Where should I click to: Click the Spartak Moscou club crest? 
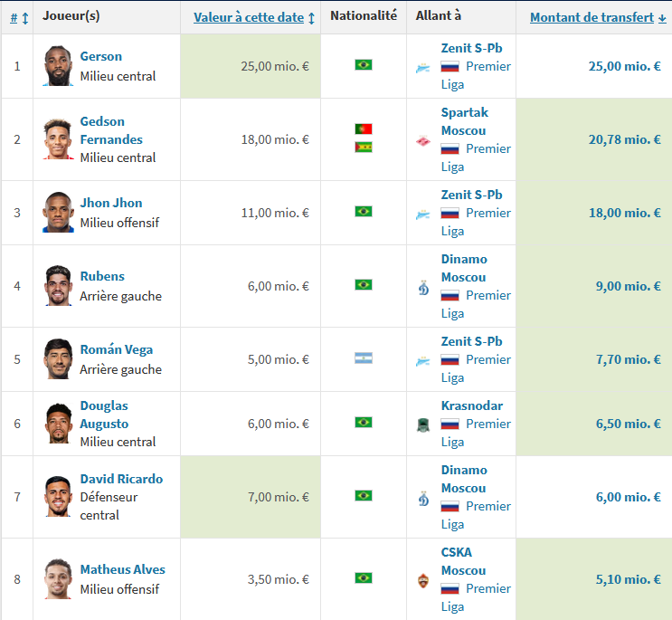423,140
